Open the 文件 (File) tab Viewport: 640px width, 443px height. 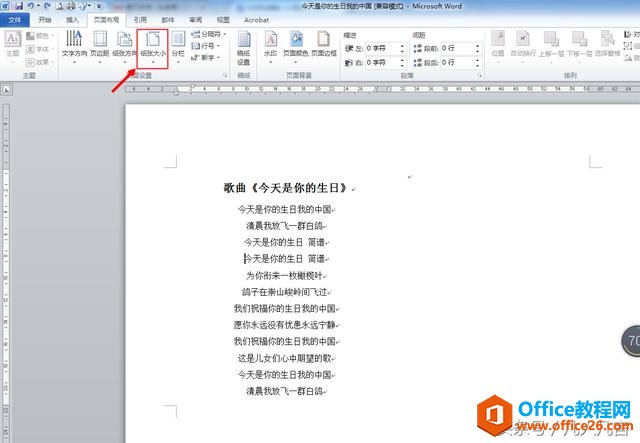[x=14, y=19]
